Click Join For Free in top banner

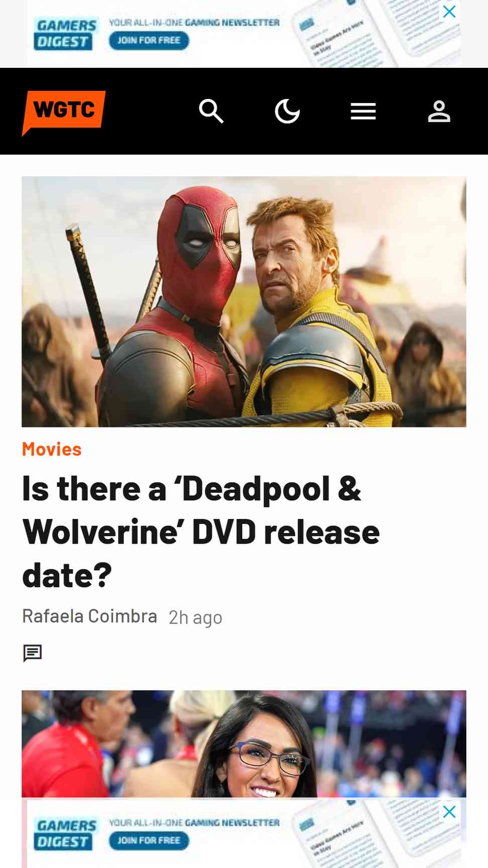[x=149, y=40]
